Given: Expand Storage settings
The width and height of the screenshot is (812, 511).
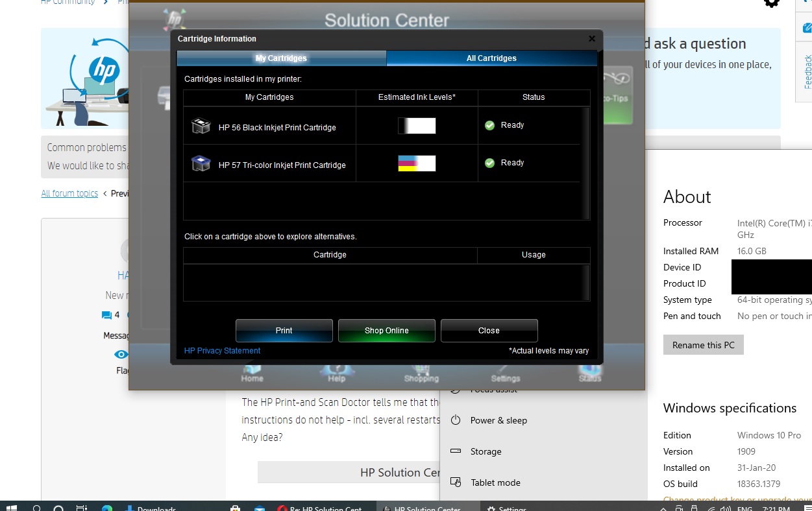Looking at the screenshot, I should coord(486,451).
